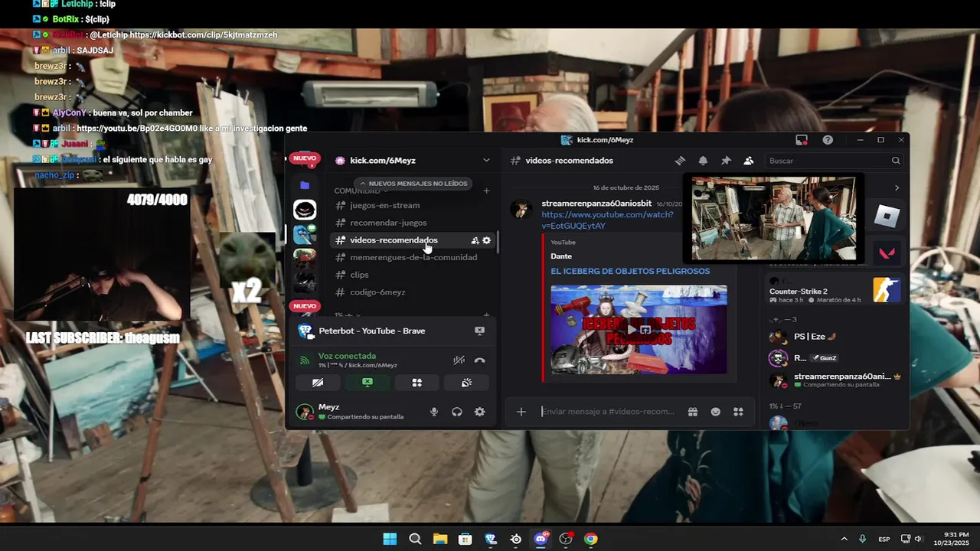Click Dante author name in embed
980x551 pixels.
click(561, 256)
